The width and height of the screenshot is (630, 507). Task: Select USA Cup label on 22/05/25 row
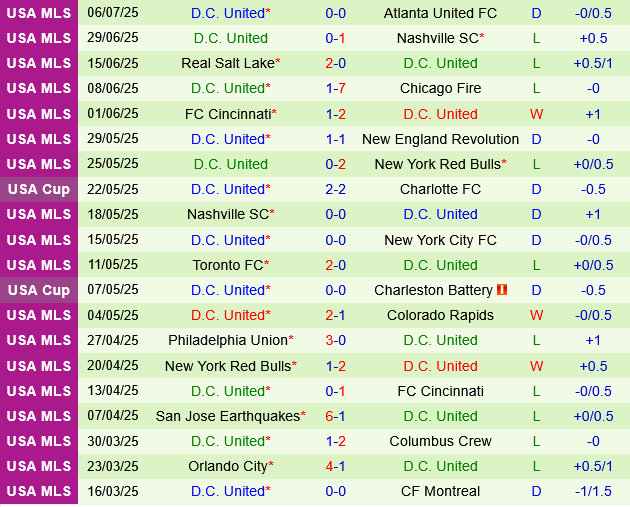(x=38, y=189)
